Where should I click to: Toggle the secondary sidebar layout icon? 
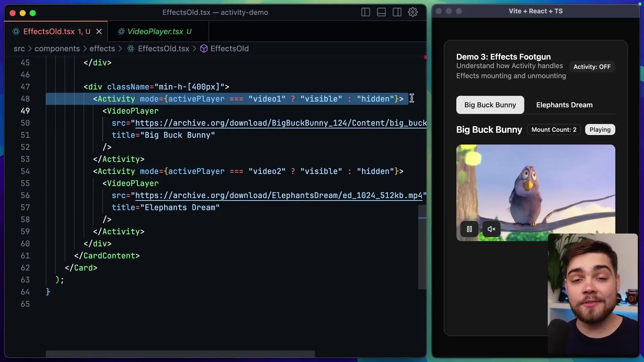coord(397,12)
